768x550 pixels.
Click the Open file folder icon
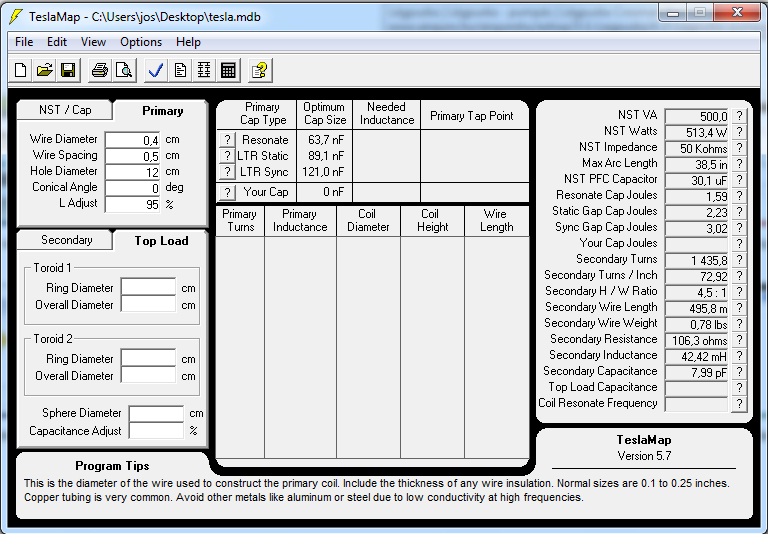pyautogui.click(x=44, y=71)
